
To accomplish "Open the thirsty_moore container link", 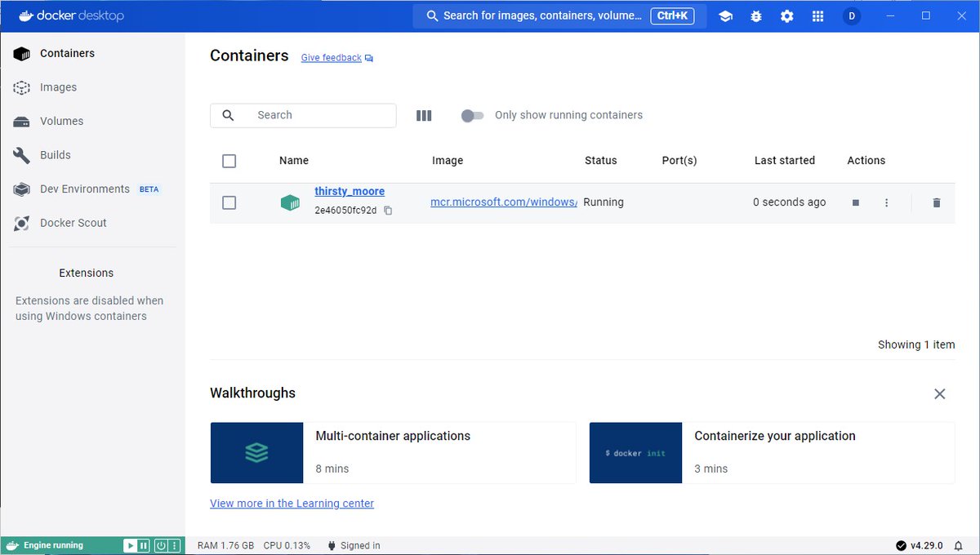I will pos(350,191).
